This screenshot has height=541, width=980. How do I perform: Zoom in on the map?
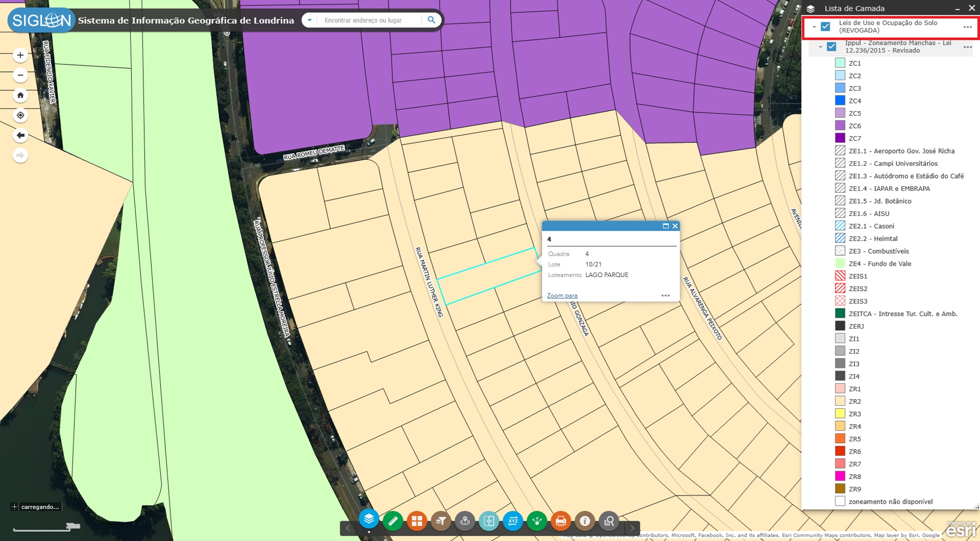[x=20, y=55]
